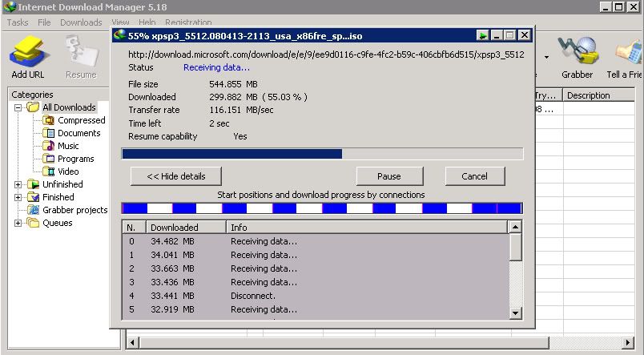Expand the Unfinished tree node
The width and height of the screenshot is (644, 355).
[x=18, y=184]
